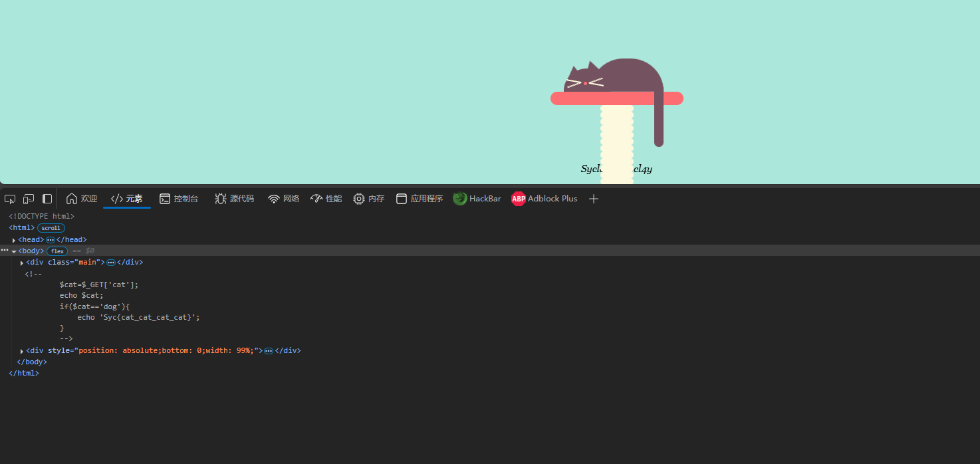Open the 控制台 console tab

coord(179,199)
